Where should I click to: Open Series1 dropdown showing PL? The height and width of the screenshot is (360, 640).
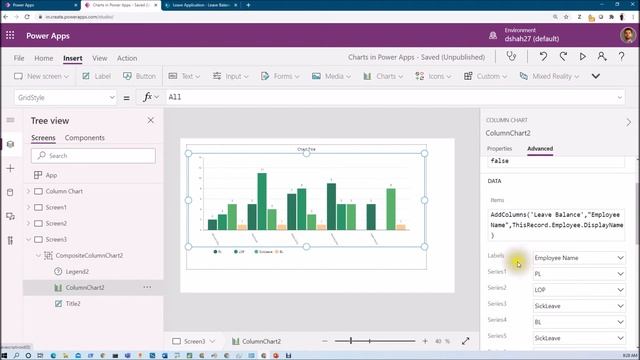click(x=579, y=274)
